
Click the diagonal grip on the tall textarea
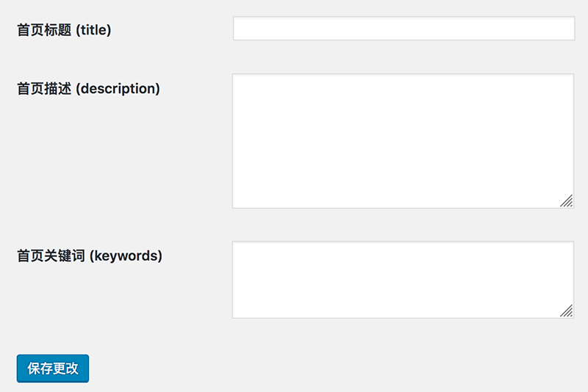click(x=567, y=201)
